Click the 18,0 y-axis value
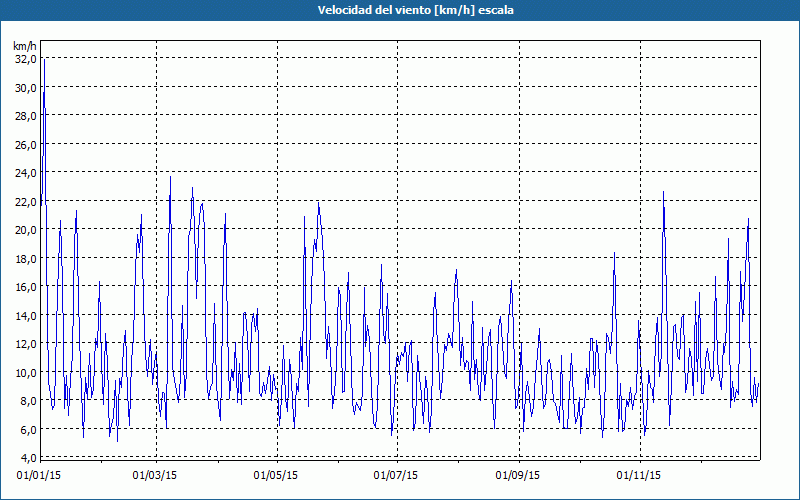 [26, 259]
